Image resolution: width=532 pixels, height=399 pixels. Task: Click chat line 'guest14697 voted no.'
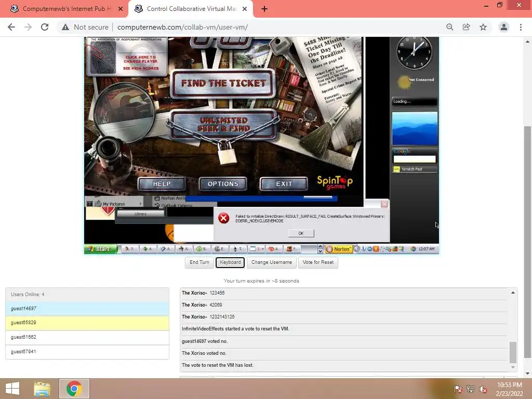pos(205,341)
